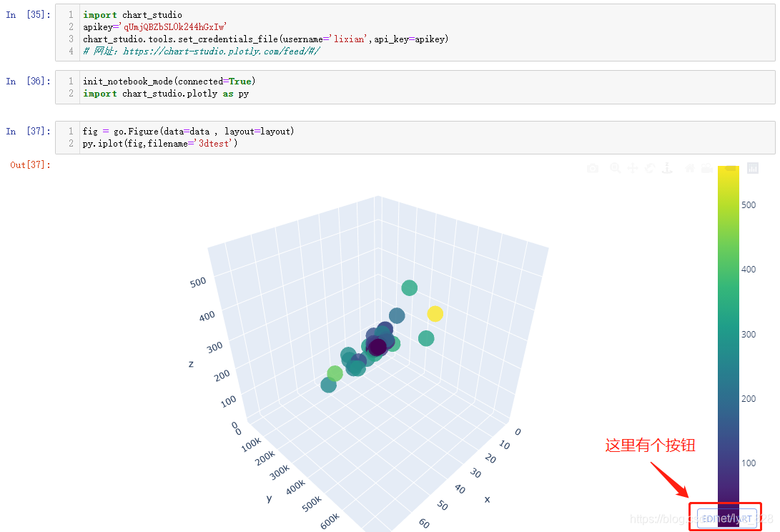Click the set_credentials_file line in cell 35
The height and width of the screenshot is (532, 780).
[x=265, y=39]
